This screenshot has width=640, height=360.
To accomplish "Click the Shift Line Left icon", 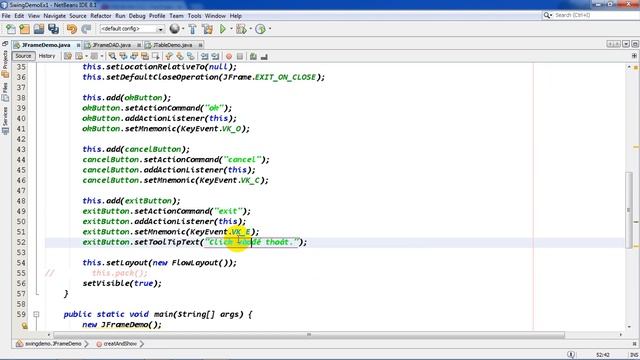I will click(x=204, y=56).
